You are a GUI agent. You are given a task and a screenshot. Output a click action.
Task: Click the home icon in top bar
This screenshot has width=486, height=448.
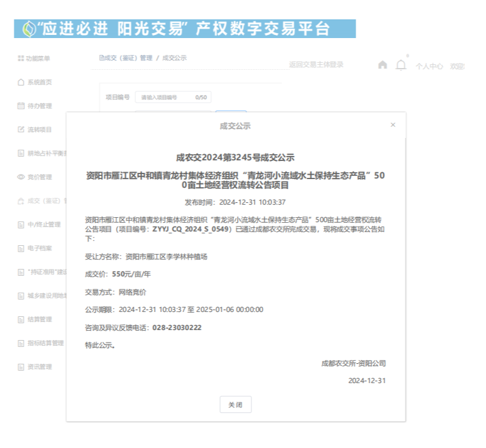tap(382, 65)
